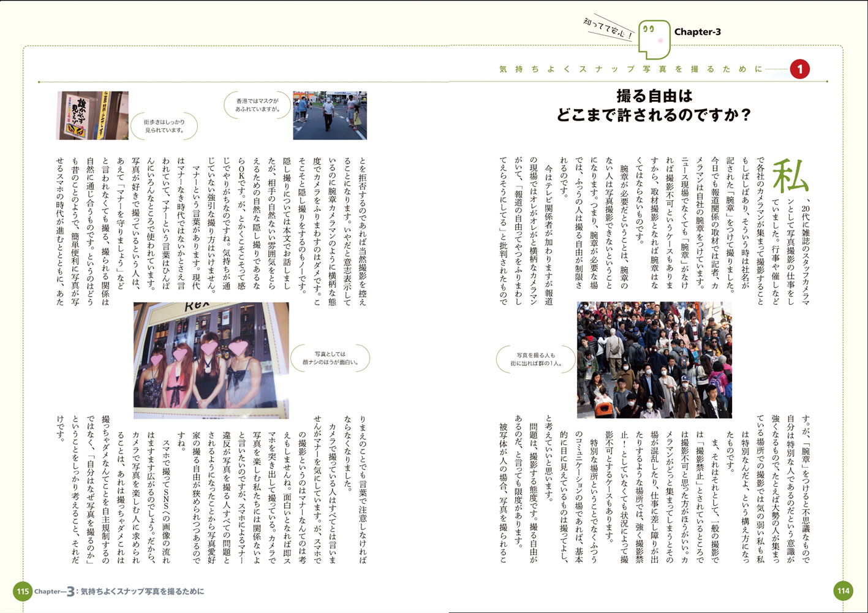Open the Rex photo of four women

click(x=211, y=360)
